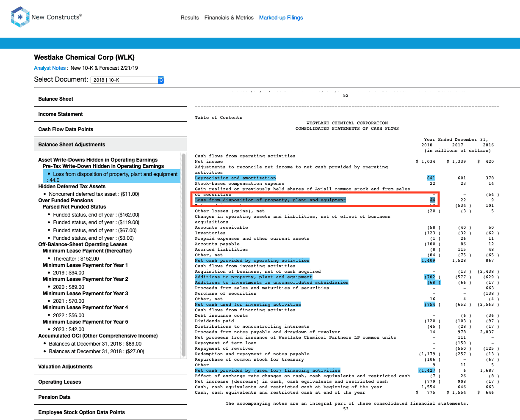Screen dimensions: 520x420
Task: Select Funded status entry of ($3.00)
Action: click(93, 238)
